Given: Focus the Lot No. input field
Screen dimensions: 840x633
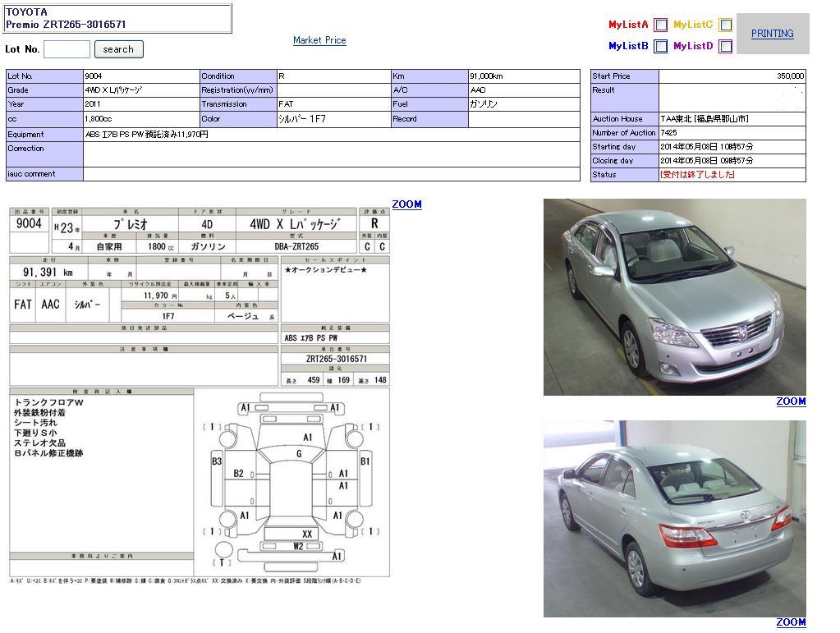Looking at the screenshot, I should click(x=67, y=49).
